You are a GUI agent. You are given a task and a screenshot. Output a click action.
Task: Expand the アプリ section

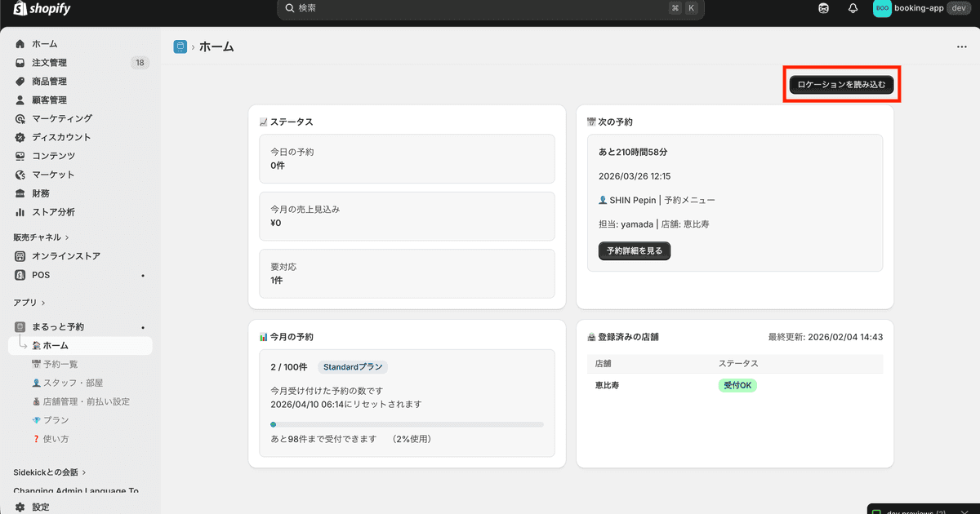(x=29, y=302)
